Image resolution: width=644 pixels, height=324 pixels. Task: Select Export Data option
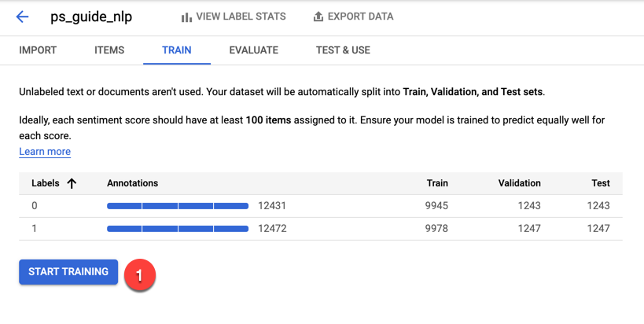pos(353,17)
